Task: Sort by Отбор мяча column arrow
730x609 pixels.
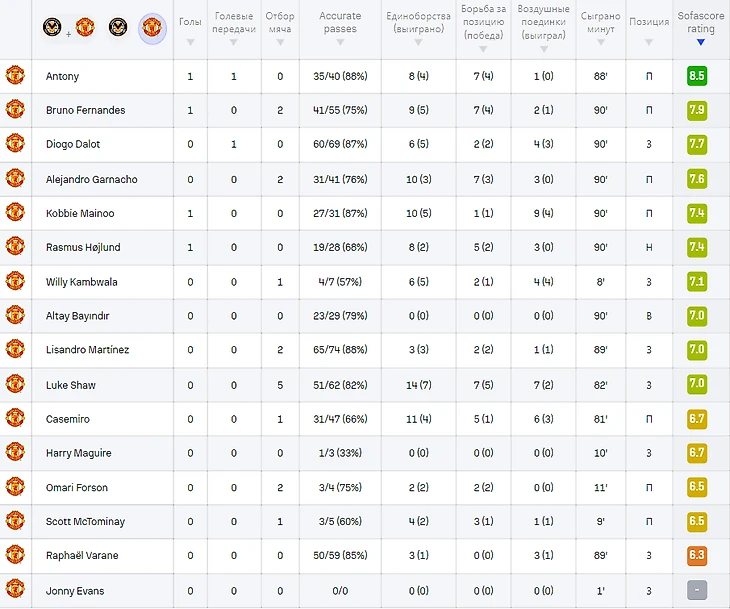Action: click(x=280, y=42)
